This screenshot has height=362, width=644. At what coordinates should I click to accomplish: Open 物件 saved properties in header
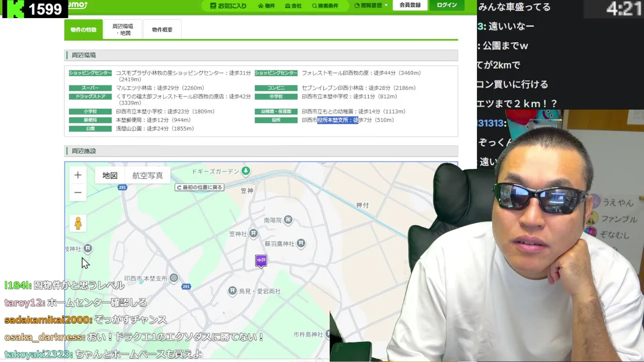266,6
